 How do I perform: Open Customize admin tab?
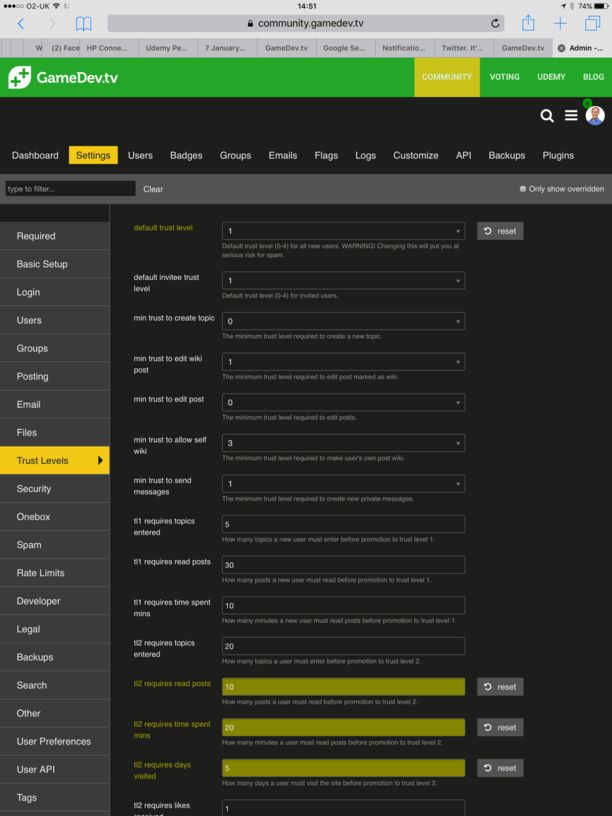click(x=415, y=155)
